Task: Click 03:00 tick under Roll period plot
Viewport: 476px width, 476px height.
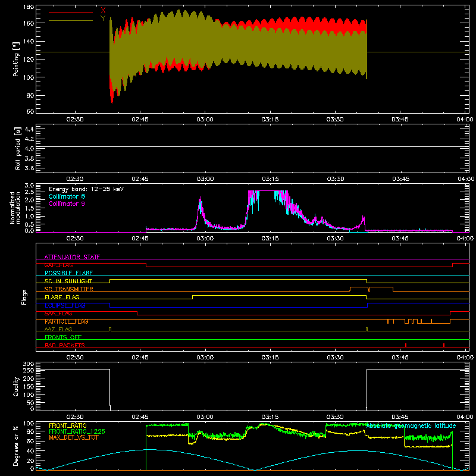Action: tap(205, 179)
